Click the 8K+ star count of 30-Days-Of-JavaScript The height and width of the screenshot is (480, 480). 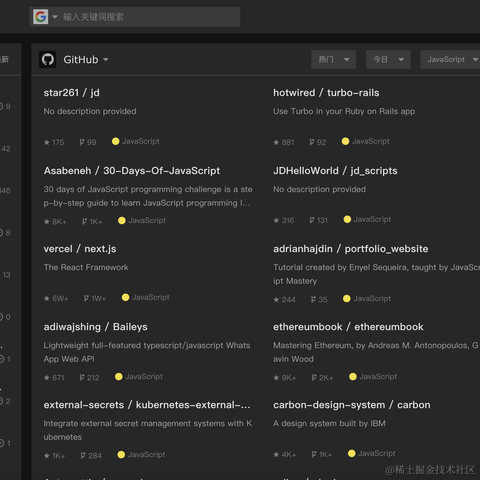coord(59,222)
